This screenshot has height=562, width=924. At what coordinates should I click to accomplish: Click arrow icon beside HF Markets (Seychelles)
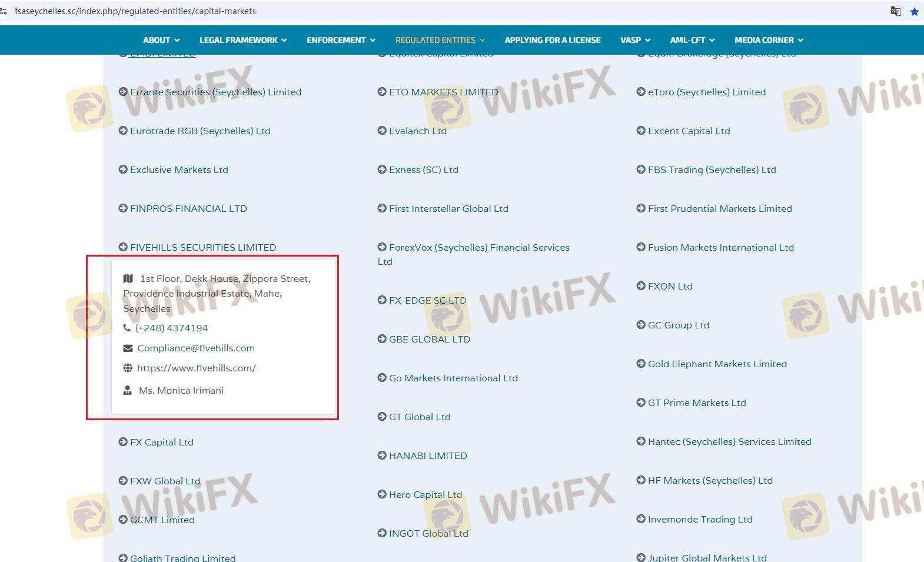[x=641, y=480]
